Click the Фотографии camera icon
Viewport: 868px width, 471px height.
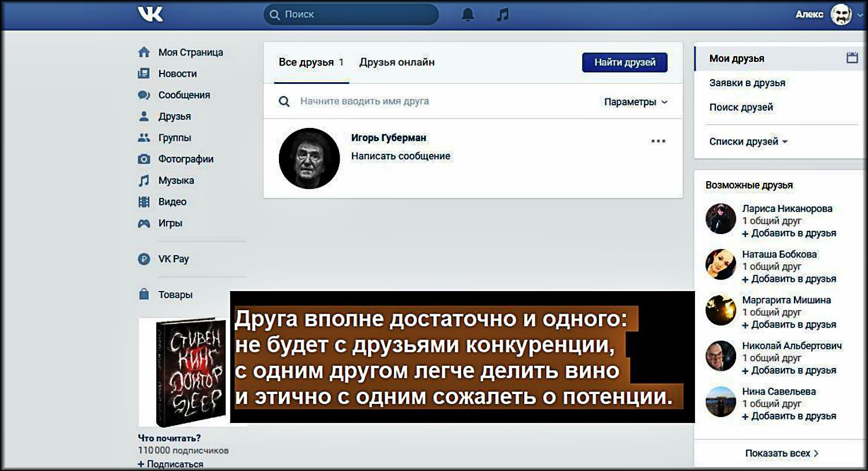[144, 159]
